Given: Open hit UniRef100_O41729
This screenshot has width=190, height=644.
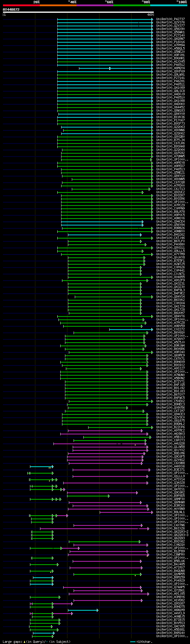Looking at the screenshot, I should tap(170, 306).
